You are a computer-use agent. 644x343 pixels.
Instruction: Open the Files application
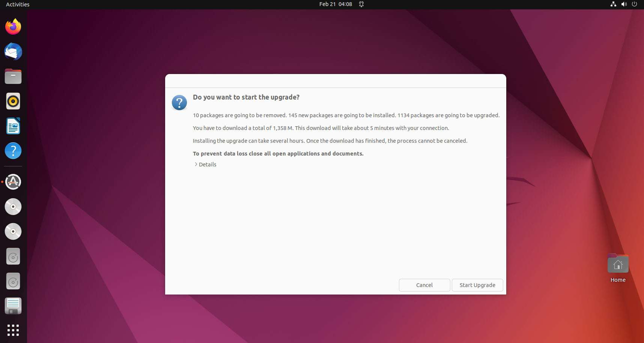(x=13, y=76)
